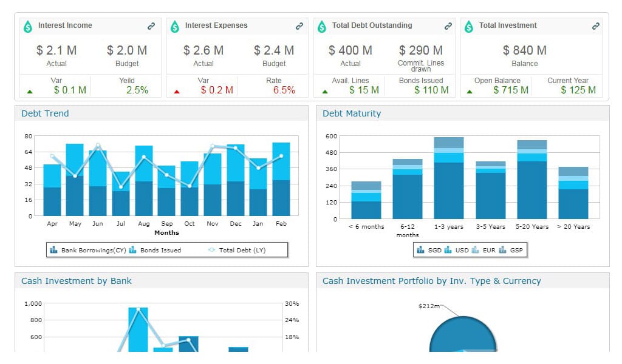
Task: Click the tallest light-blue bar in Cash Investment by Bank
Action: tap(138, 329)
